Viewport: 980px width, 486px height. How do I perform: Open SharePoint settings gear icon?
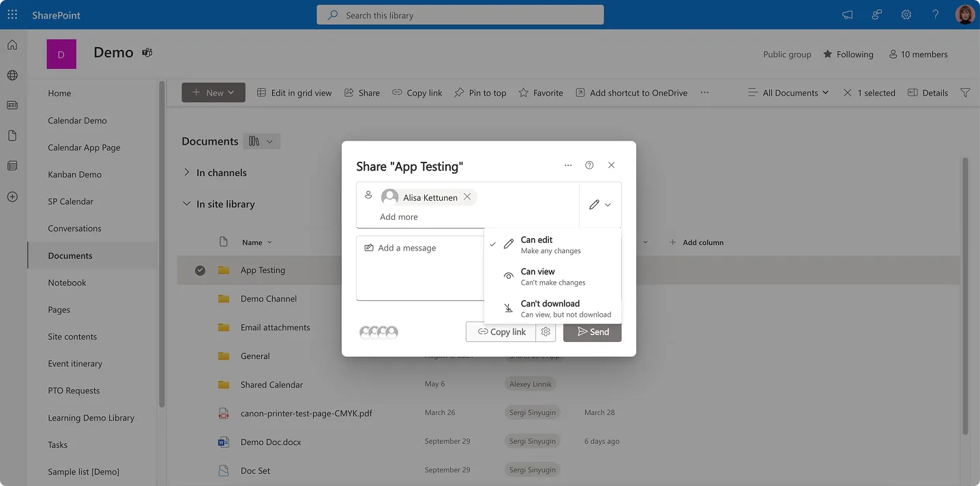pyautogui.click(x=906, y=14)
